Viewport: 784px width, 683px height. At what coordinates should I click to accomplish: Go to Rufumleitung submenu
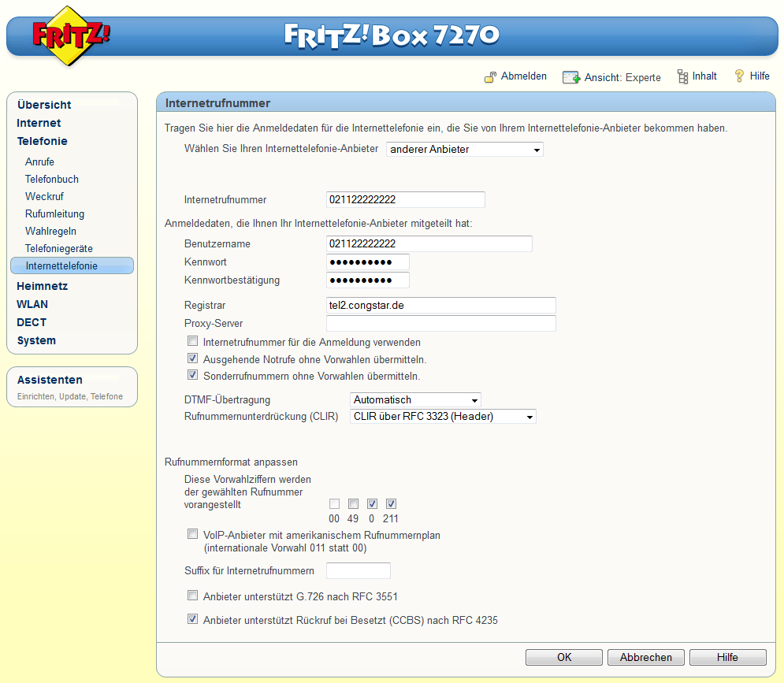pyautogui.click(x=54, y=214)
